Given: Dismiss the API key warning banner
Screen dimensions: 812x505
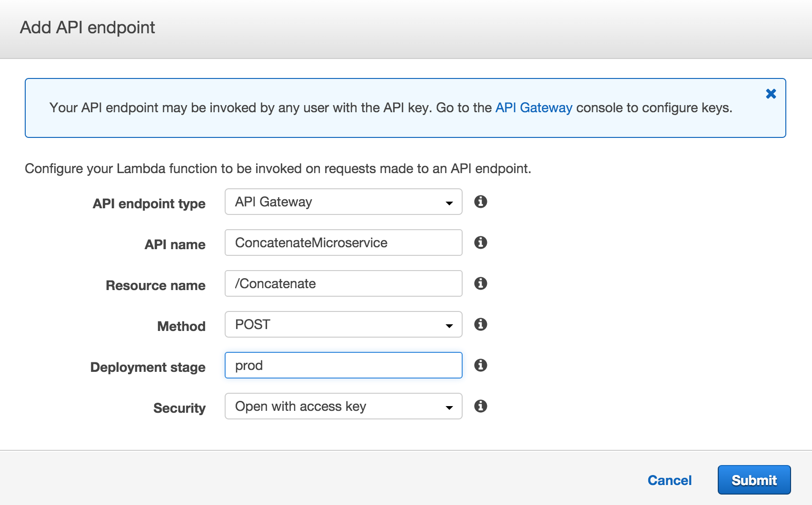Looking at the screenshot, I should pyautogui.click(x=771, y=94).
